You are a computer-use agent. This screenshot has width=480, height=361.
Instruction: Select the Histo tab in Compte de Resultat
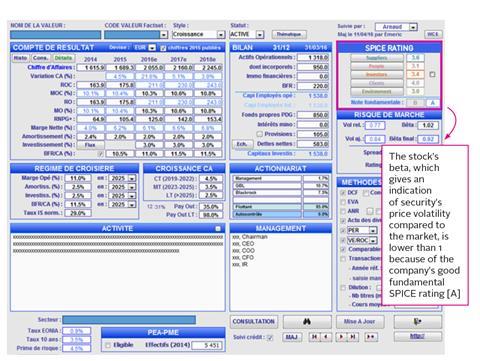coord(20,58)
